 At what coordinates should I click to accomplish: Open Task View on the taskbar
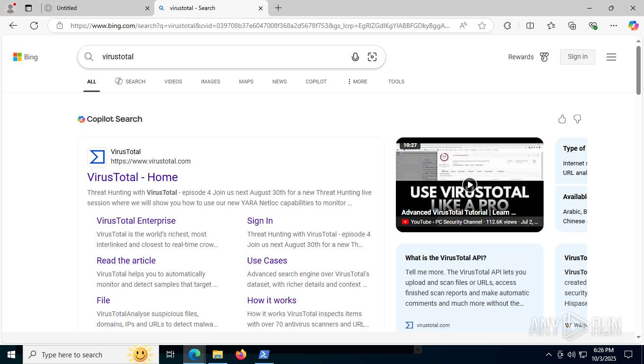170,355
